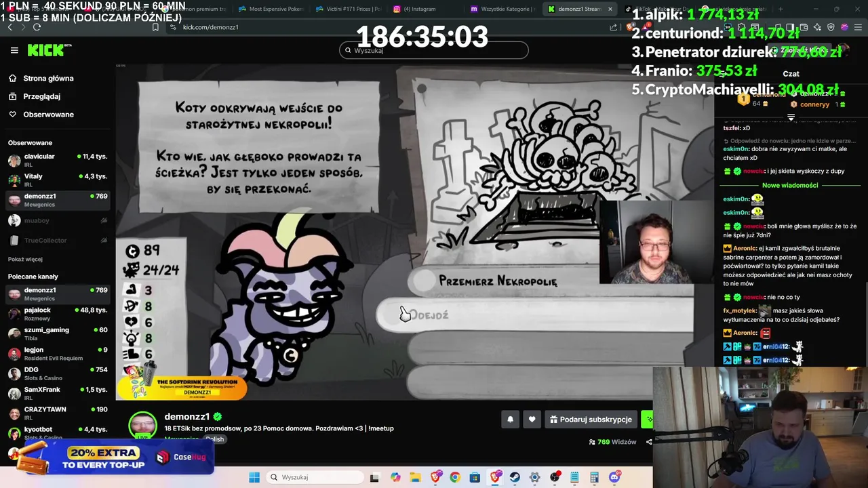The image size is (868, 488).
Task: Reload the page with browser refresh
Action: 37,27
